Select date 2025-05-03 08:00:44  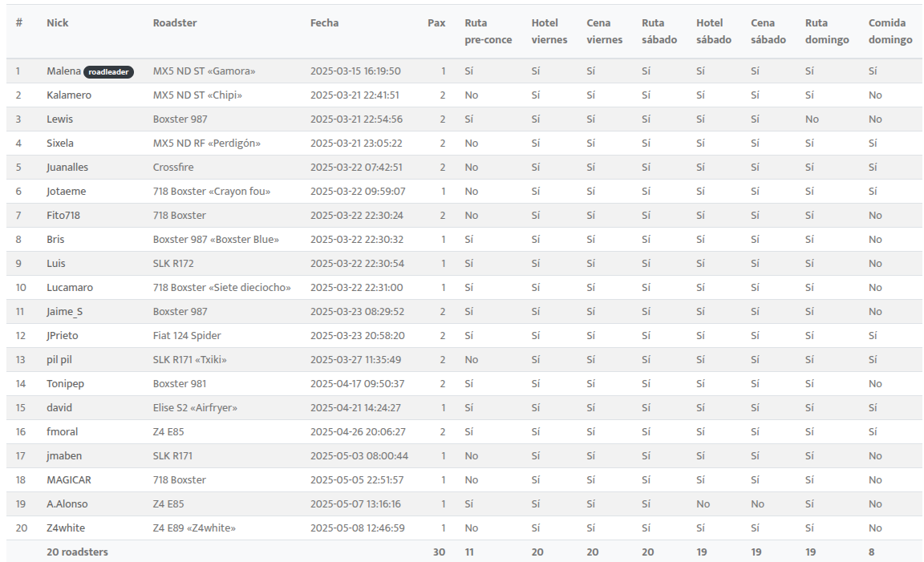pos(359,456)
